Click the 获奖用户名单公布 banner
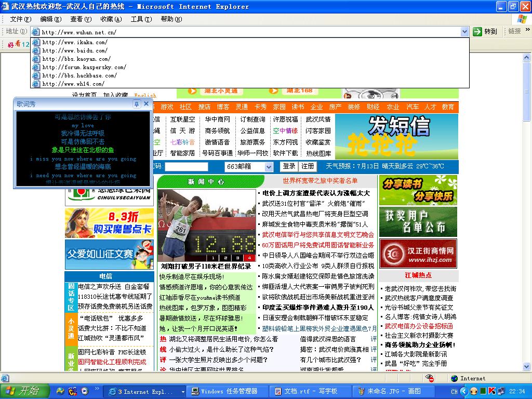The height and width of the screenshot is (399, 532). pos(418,221)
